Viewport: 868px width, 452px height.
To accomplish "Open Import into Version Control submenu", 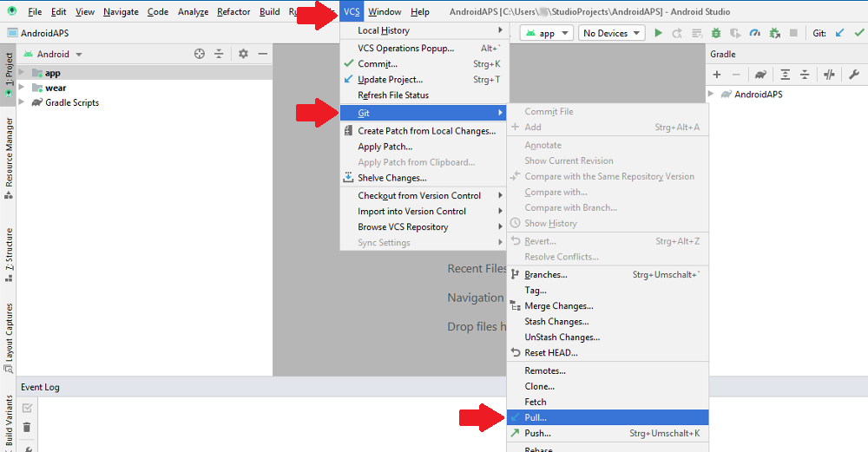I will 424,212.
